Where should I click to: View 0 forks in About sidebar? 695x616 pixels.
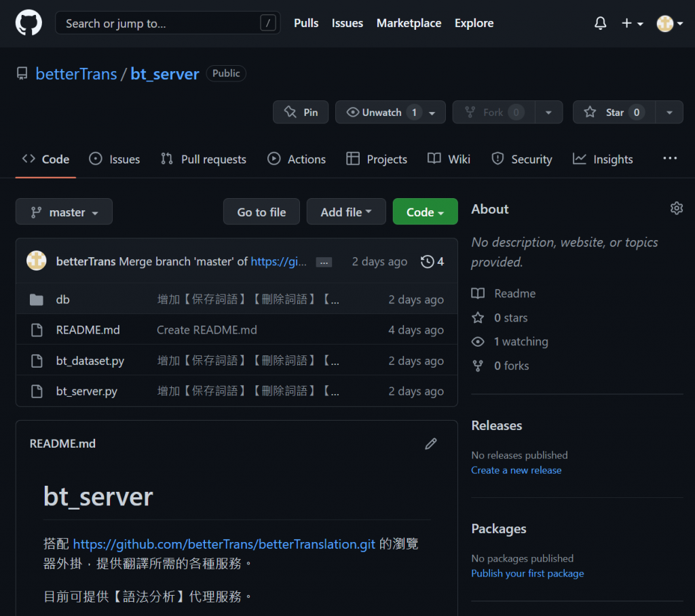pos(500,366)
